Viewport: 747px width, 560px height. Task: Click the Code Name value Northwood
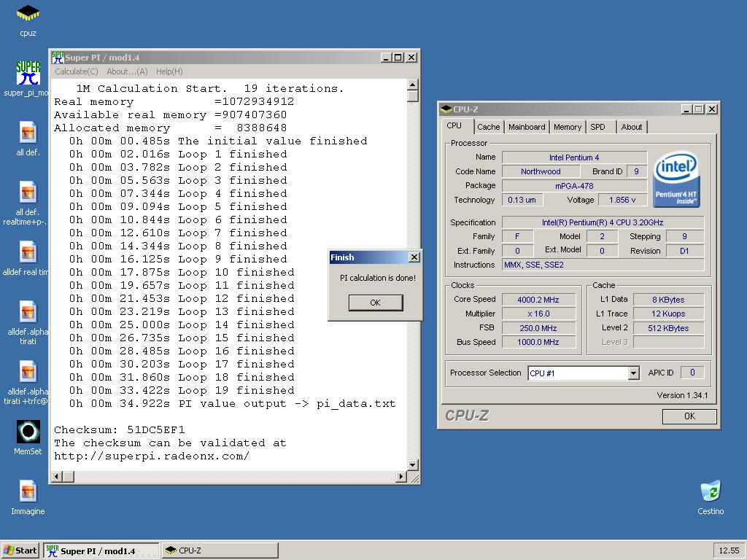541,171
